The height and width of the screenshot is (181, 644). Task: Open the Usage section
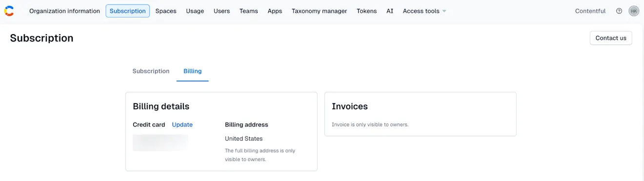[x=195, y=11]
